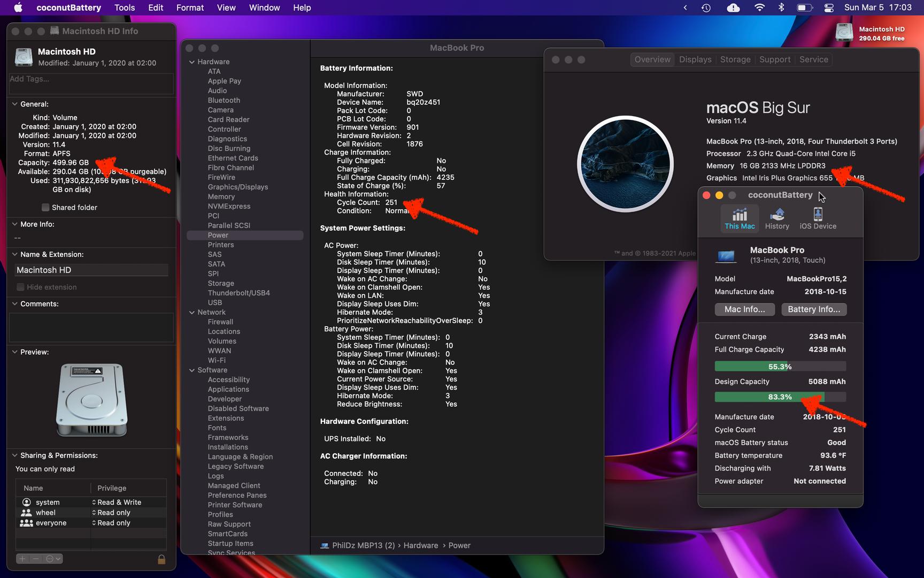924x578 pixels.
Task: Open the Tools menu
Action: pyautogui.click(x=125, y=7)
